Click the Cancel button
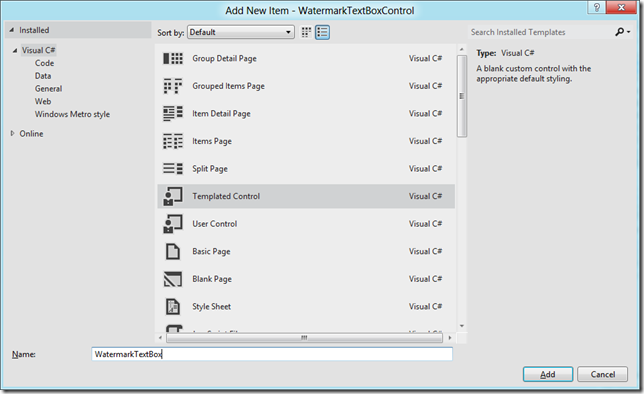 coord(603,374)
